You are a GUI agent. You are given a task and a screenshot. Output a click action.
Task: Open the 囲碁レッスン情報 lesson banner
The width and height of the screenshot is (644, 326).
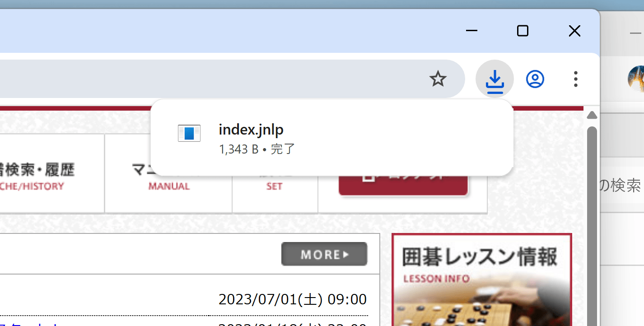click(481, 279)
